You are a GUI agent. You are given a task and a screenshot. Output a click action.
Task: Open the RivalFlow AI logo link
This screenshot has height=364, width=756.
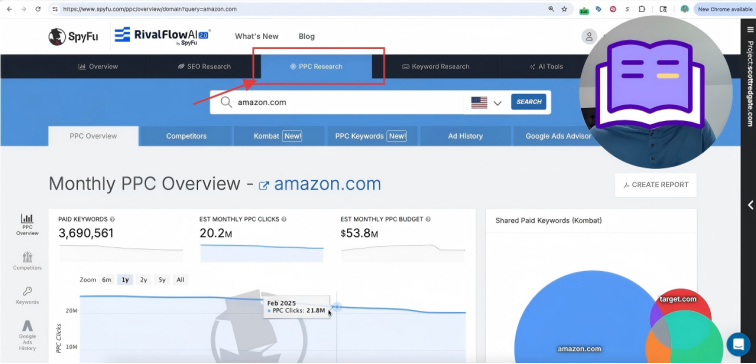click(162, 36)
